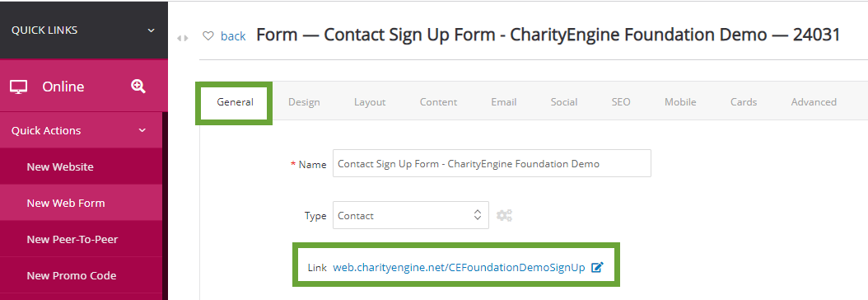Screen dimensions: 868x300
Task: Open the Advanced tab
Action: click(814, 102)
